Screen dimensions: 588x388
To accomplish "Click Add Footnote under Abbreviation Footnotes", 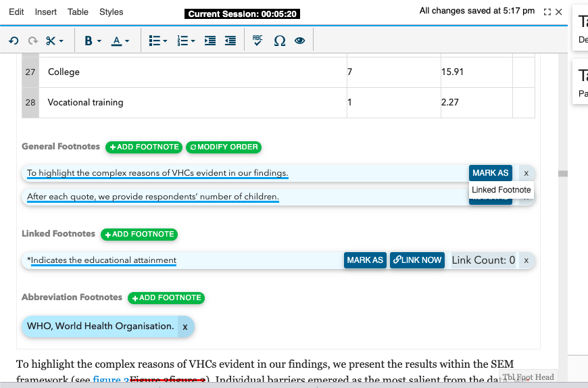I will [166, 297].
